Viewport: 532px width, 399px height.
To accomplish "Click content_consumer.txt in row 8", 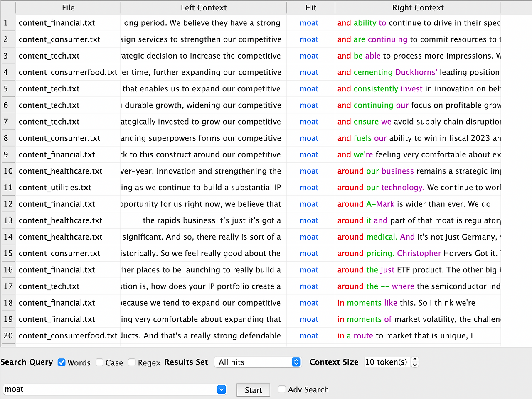I will point(59,138).
